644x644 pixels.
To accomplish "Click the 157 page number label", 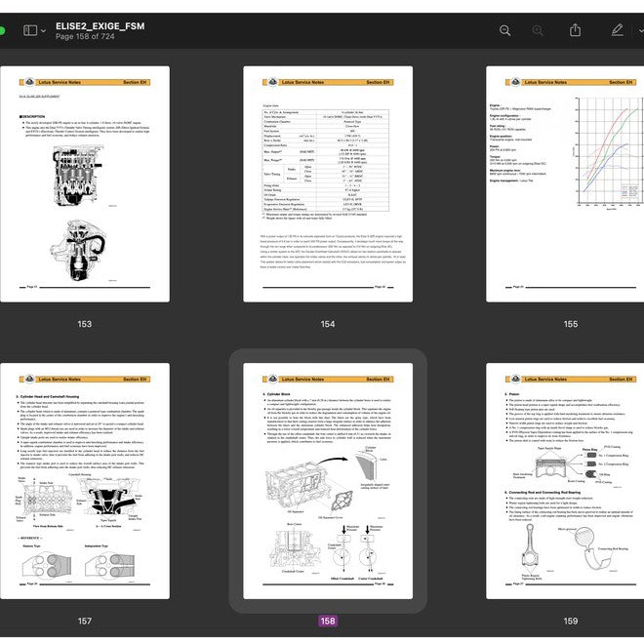I will (85, 621).
